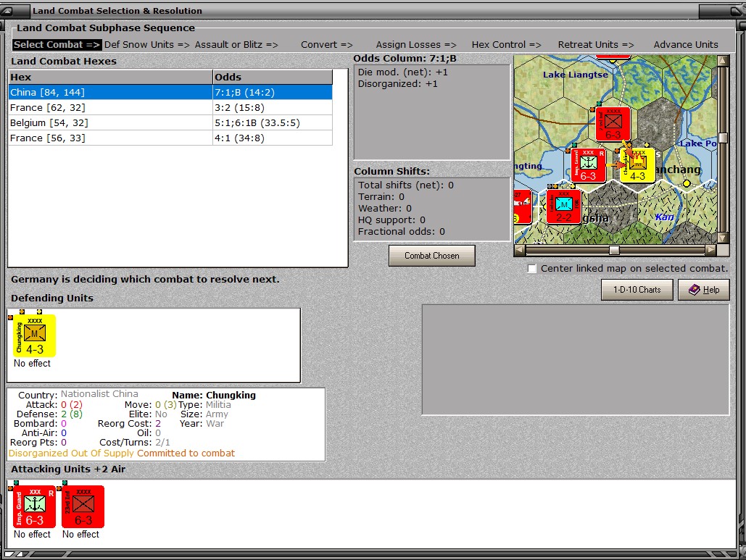Click the Advance Units subphase step
This screenshot has height=560, width=746.
tap(686, 45)
